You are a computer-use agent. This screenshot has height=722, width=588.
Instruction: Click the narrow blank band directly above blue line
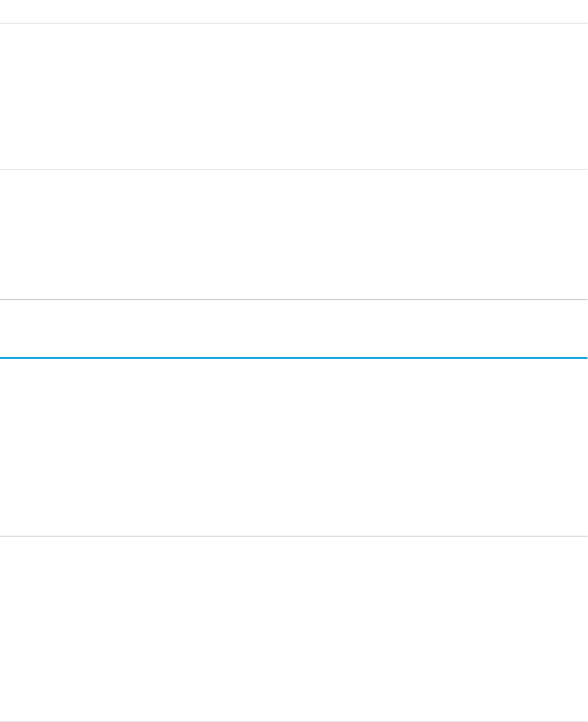click(x=294, y=328)
